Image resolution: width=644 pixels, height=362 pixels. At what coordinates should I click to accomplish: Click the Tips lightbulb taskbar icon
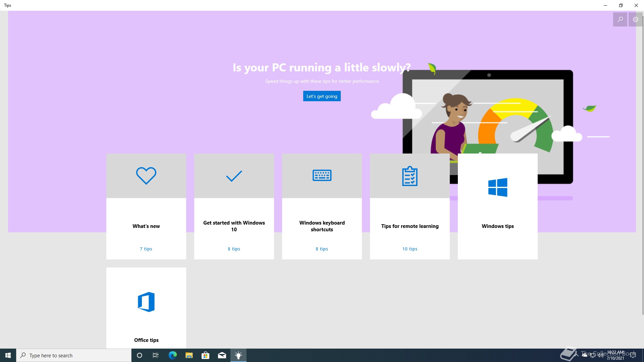tap(238, 355)
